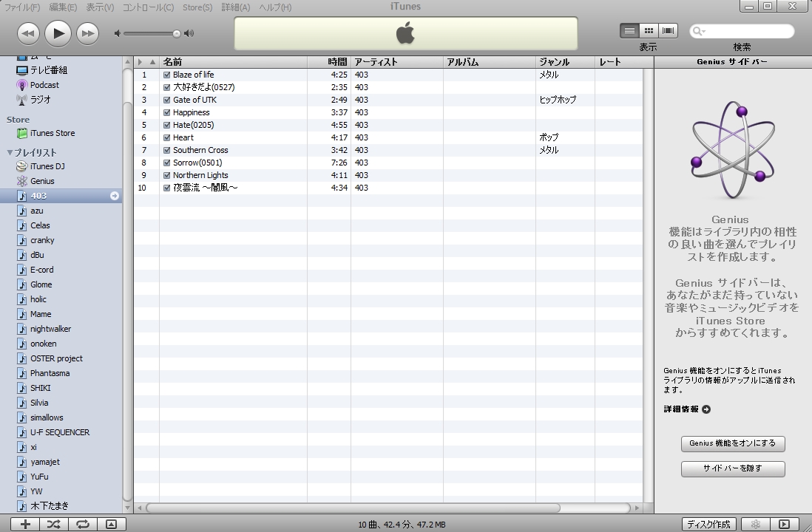Open Podcast in the sidebar
Viewport: 812px width, 532px height.
(44, 85)
